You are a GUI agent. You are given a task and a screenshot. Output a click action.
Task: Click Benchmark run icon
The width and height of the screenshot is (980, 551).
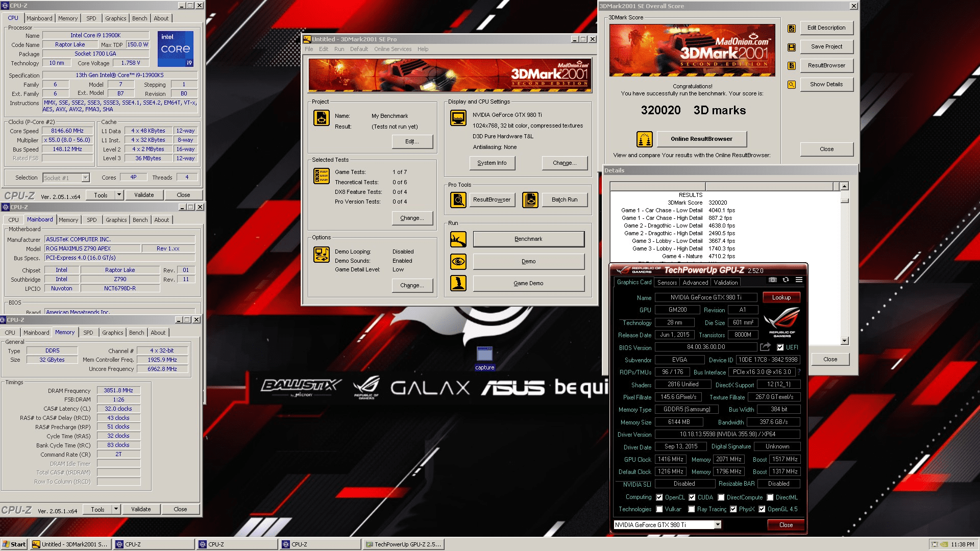(458, 239)
